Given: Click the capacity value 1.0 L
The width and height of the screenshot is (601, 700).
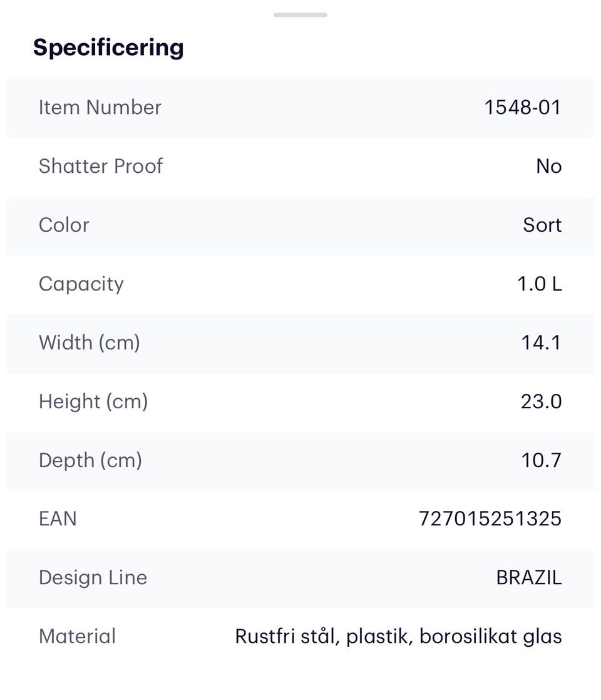Looking at the screenshot, I should (x=540, y=284).
